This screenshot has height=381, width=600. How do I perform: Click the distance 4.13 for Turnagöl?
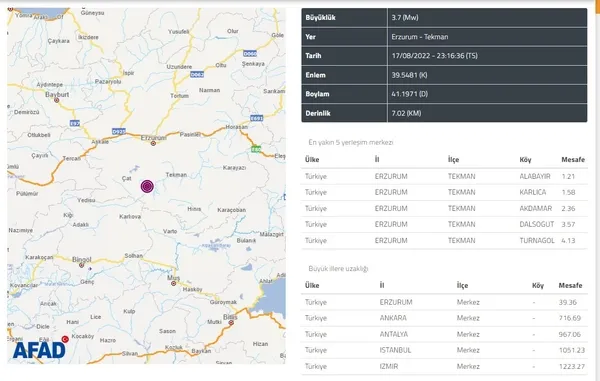(568, 241)
